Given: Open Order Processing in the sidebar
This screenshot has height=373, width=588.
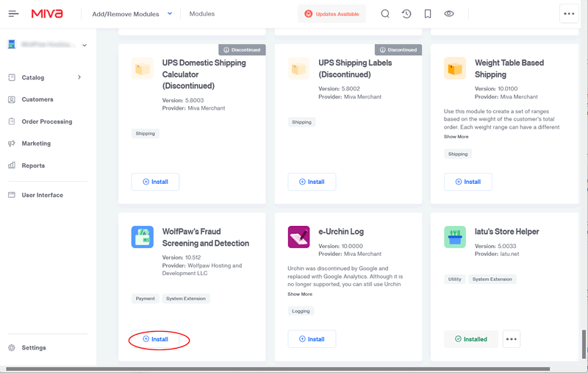Looking at the screenshot, I should point(47,121).
